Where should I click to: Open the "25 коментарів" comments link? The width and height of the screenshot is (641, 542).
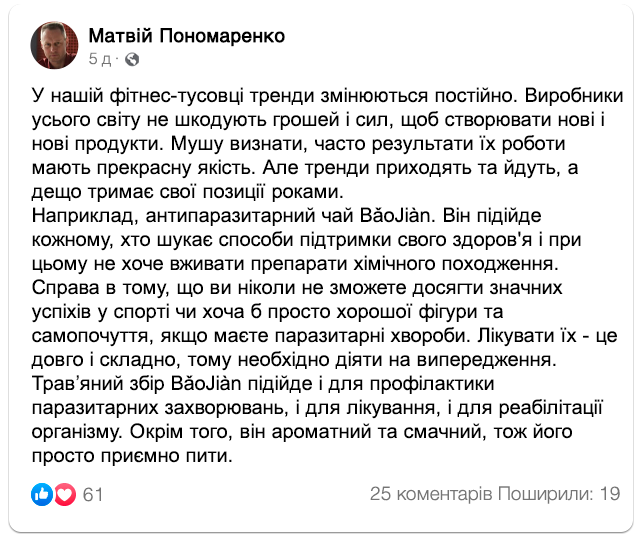[432, 494]
